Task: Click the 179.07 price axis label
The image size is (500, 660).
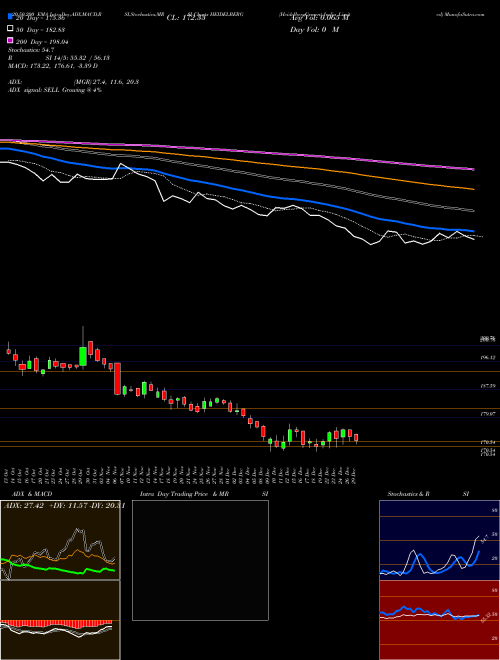Action: click(488, 414)
